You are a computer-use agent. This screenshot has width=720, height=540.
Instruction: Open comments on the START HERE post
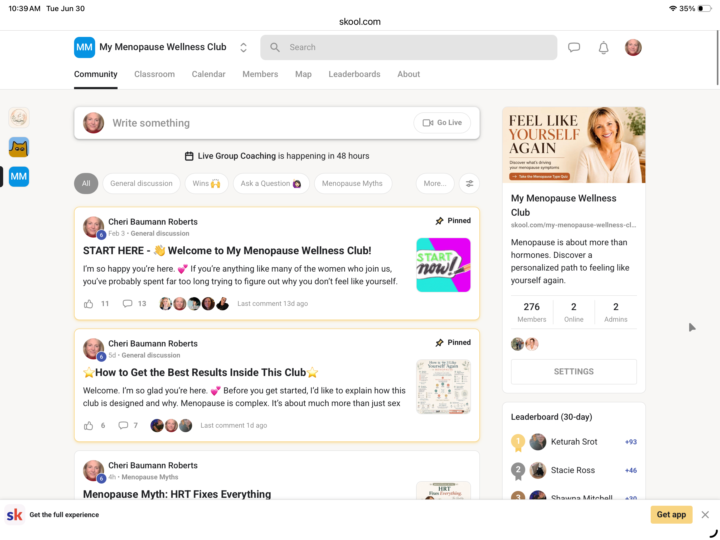coord(127,304)
